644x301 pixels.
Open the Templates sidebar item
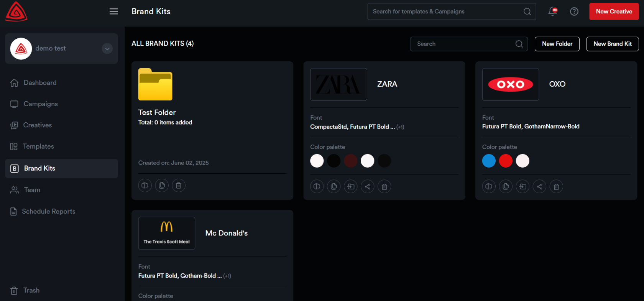38,146
